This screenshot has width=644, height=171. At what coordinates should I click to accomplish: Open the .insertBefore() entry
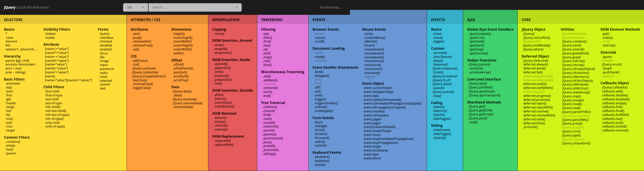click(x=224, y=107)
